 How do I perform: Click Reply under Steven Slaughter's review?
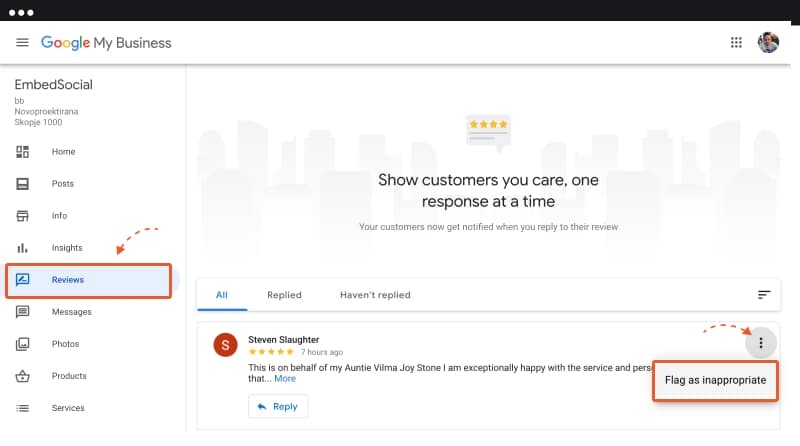tap(278, 407)
